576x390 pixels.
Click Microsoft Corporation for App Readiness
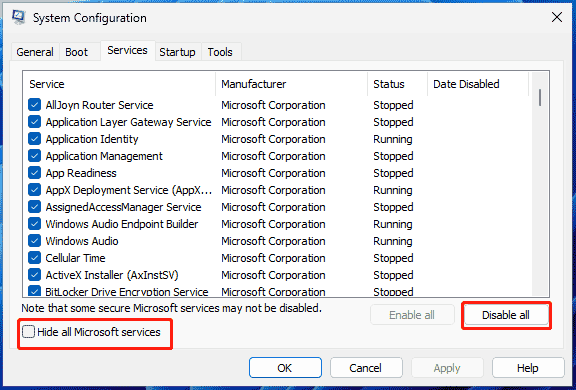coord(273,173)
